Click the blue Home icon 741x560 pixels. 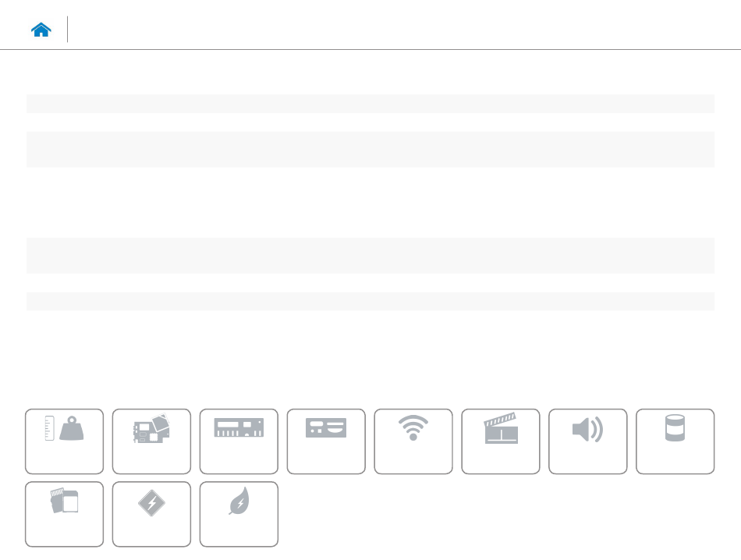point(41,30)
